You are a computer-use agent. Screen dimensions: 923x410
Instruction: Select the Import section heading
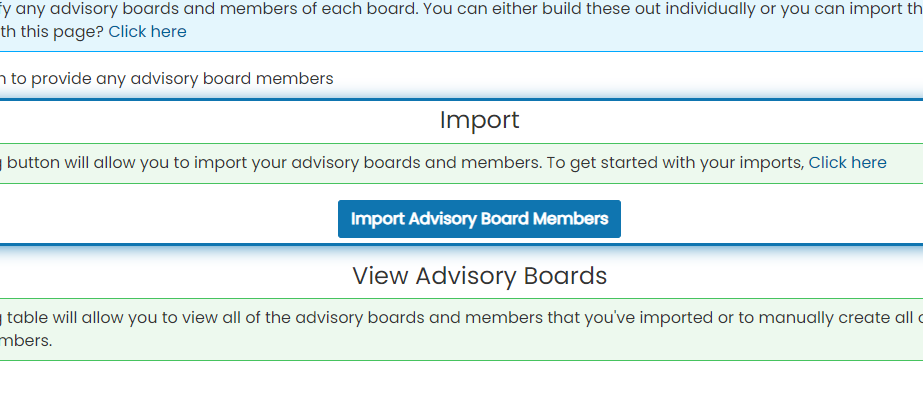pos(479,121)
